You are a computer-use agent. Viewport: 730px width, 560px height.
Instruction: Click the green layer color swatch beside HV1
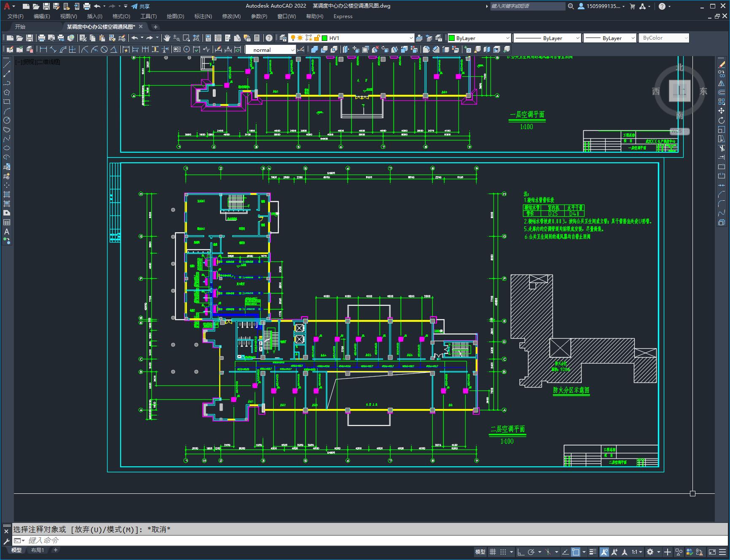325,38
